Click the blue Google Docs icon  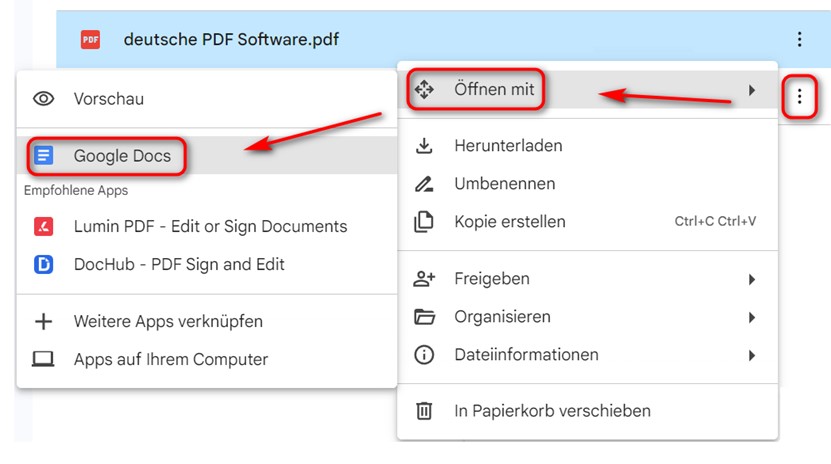[43, 156]
